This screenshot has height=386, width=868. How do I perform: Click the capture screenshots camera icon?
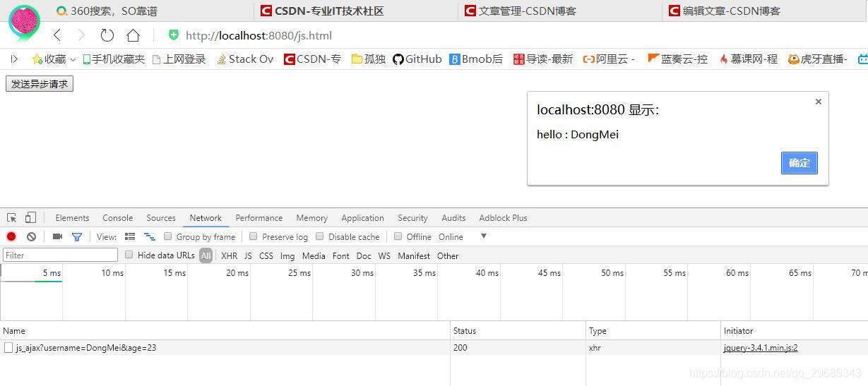58,237
